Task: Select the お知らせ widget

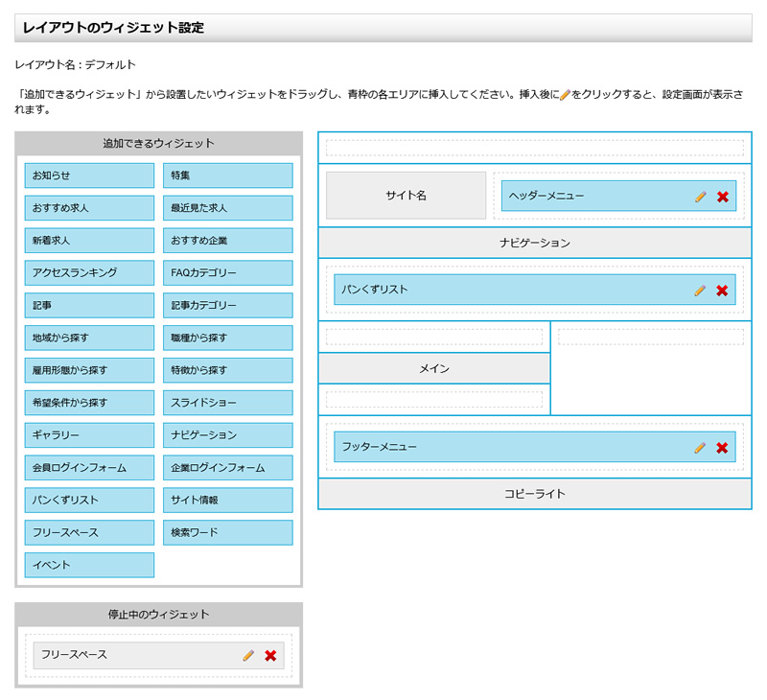Action: [88, 175]
